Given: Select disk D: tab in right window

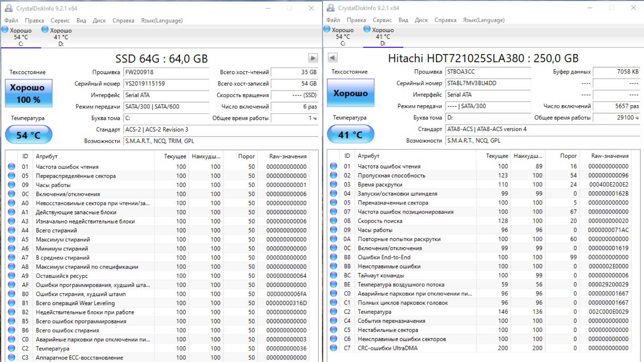Looking at the screenshot, I should pyautogui.click(x=383, y=37).
